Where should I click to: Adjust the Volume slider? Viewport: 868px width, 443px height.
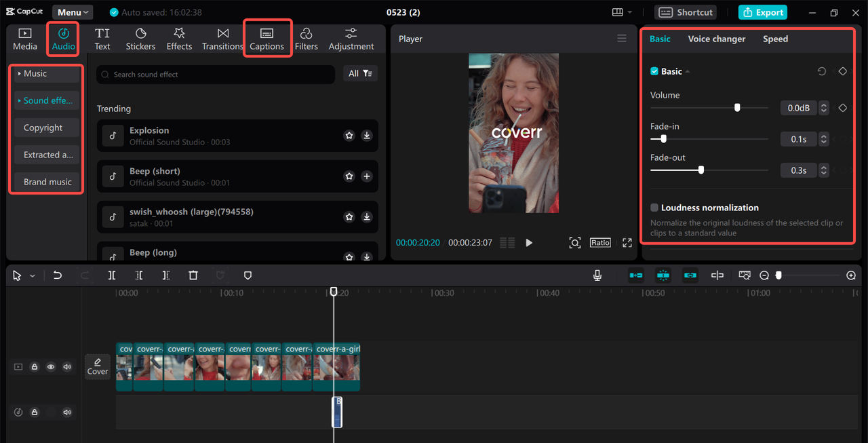tap(737, 107)
